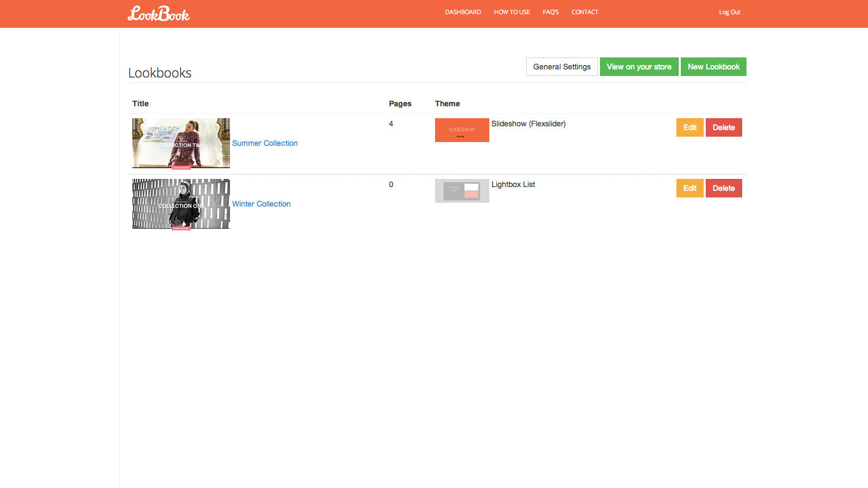
Task: Open General Settings
Action: (x=561, y=67)
